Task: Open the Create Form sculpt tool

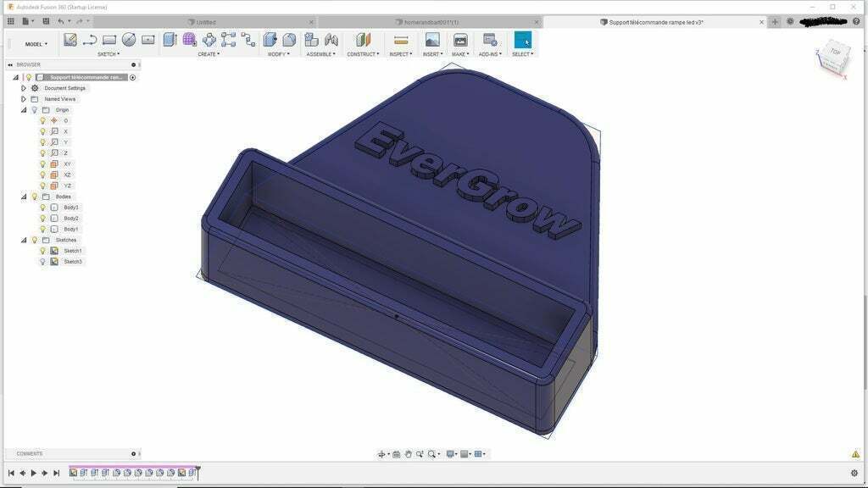Action: [x=189, y=40]
